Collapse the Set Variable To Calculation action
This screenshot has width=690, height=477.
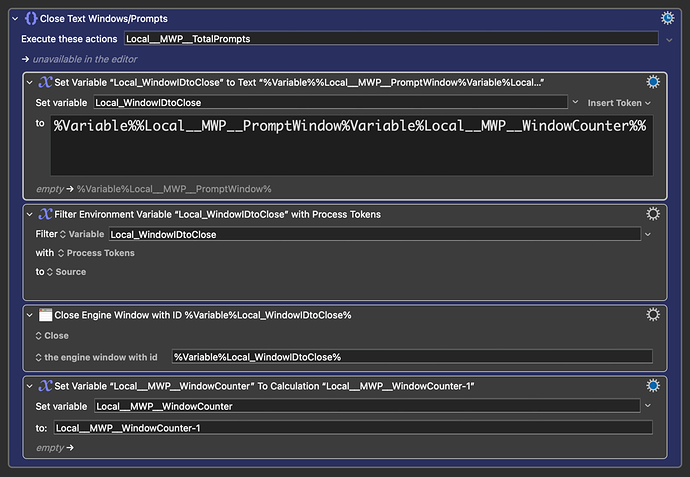[29, 386]
